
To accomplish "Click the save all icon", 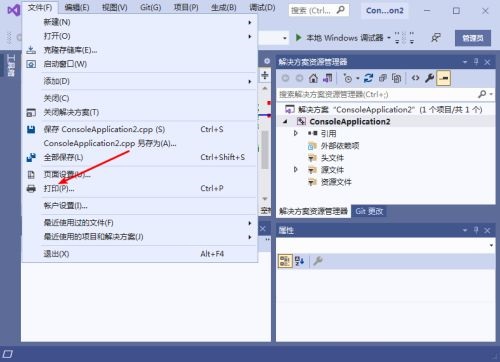I will (x=31, y=157).
